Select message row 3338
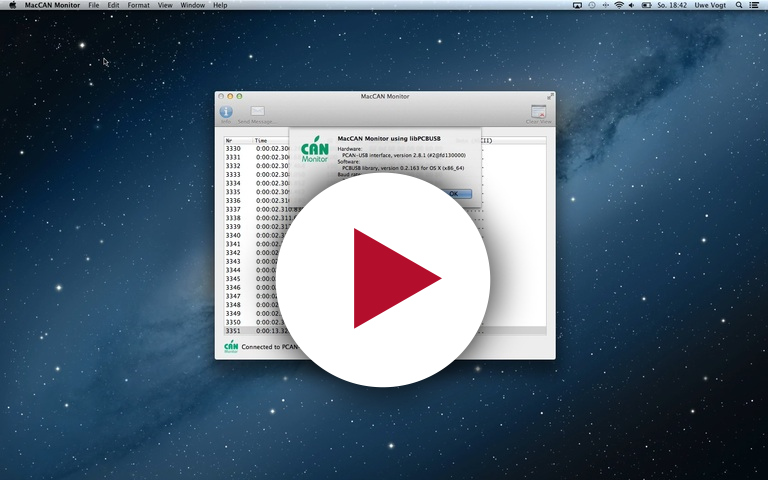768x480 pixels. [x=385, y=218]
